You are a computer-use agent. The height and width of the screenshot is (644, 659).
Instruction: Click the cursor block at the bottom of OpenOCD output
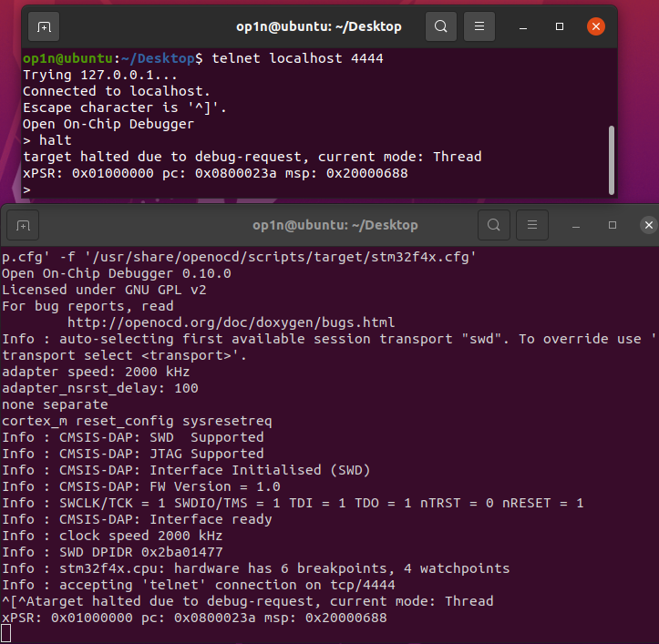[5, 633]
